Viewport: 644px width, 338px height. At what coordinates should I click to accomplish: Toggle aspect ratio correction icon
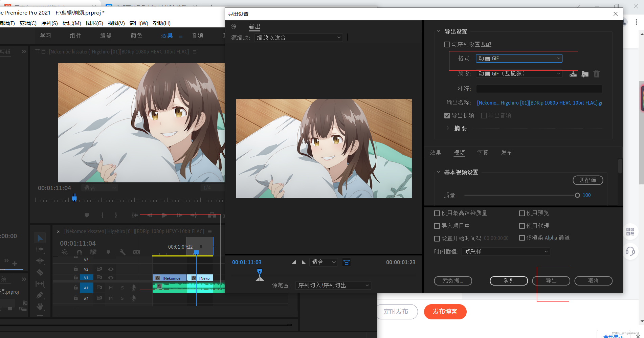tap(347, 262)
